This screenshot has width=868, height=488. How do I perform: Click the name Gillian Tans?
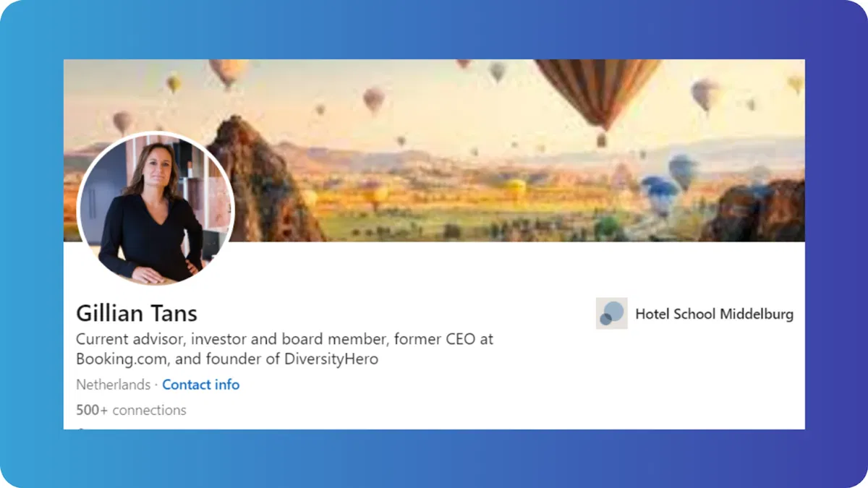tap(137, 314)
